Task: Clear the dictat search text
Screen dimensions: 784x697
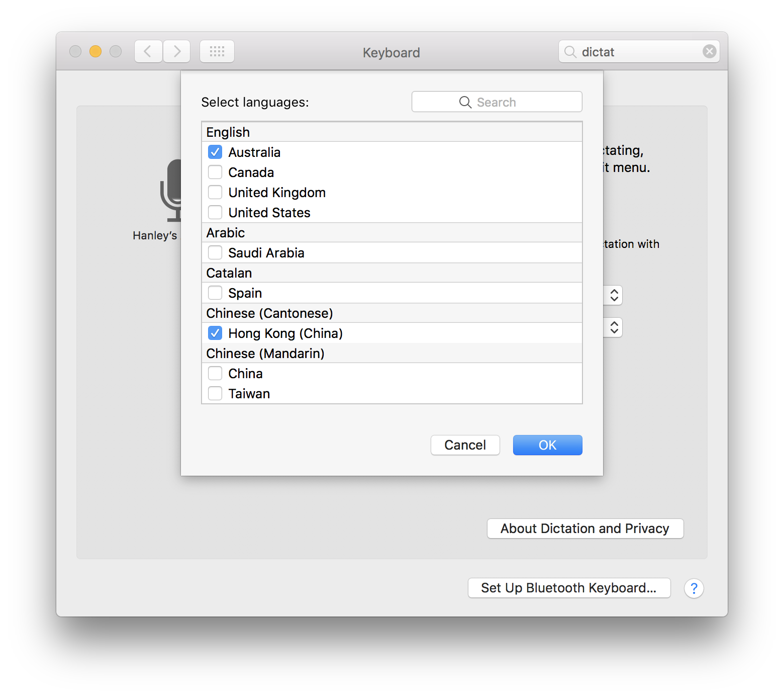Action: 709,51
